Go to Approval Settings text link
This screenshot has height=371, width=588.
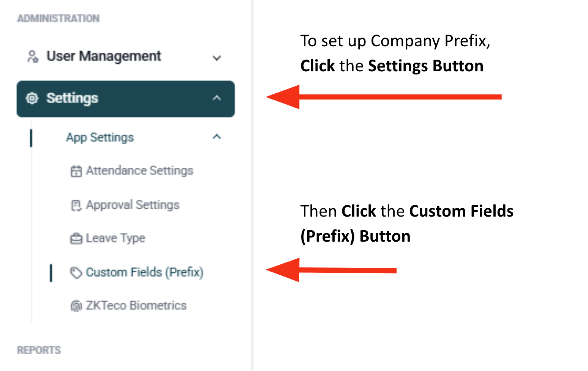pos(133,205)
